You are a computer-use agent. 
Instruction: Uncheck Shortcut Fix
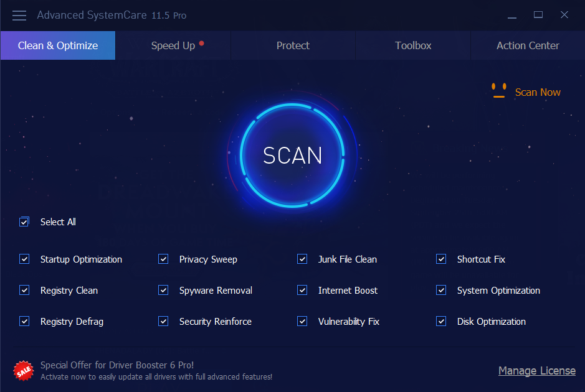tap(441, 259)
